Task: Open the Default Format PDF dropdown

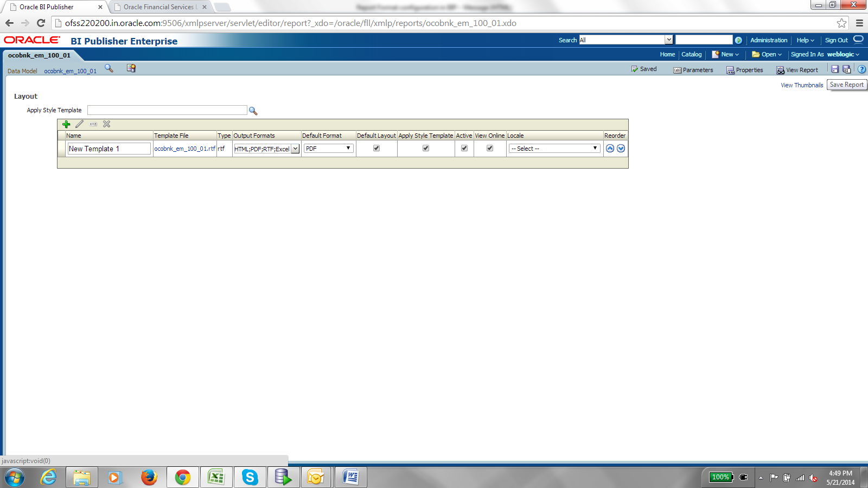Action: (x=328, y=148)
